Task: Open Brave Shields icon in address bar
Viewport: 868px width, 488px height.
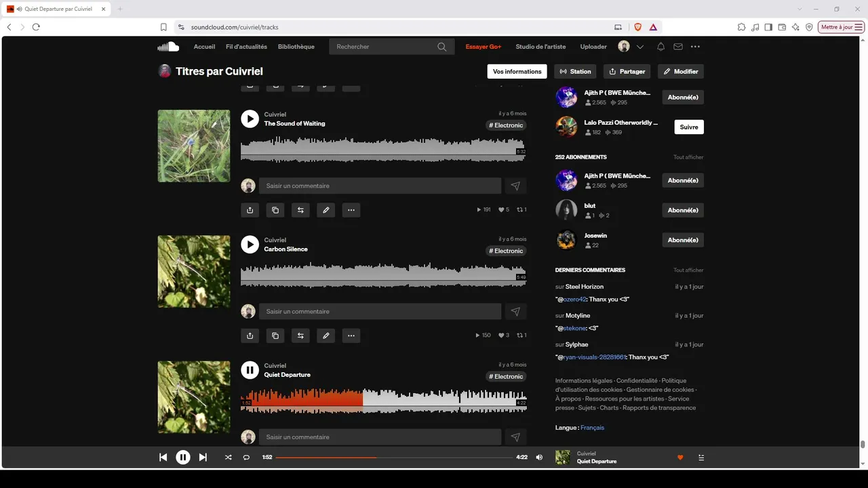Action: tap(637, 27)
